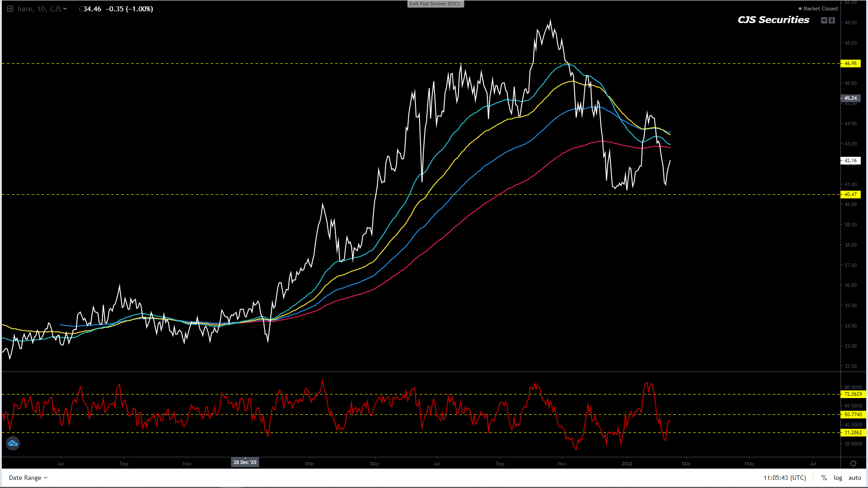The height and width of the screenshot is (488, 868).
Task: Click the 11:05:43 (UTC) timezone clock
Action: pyautogui.click(x=784, y=478)
